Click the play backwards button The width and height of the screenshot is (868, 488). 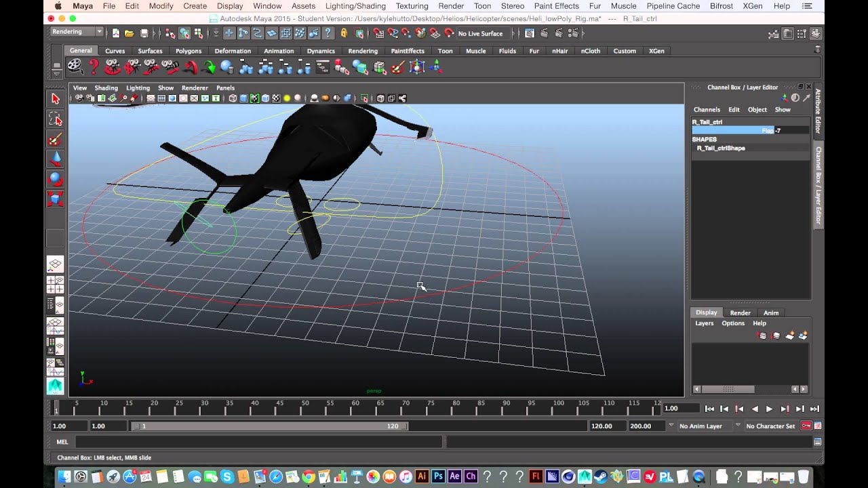754,409
